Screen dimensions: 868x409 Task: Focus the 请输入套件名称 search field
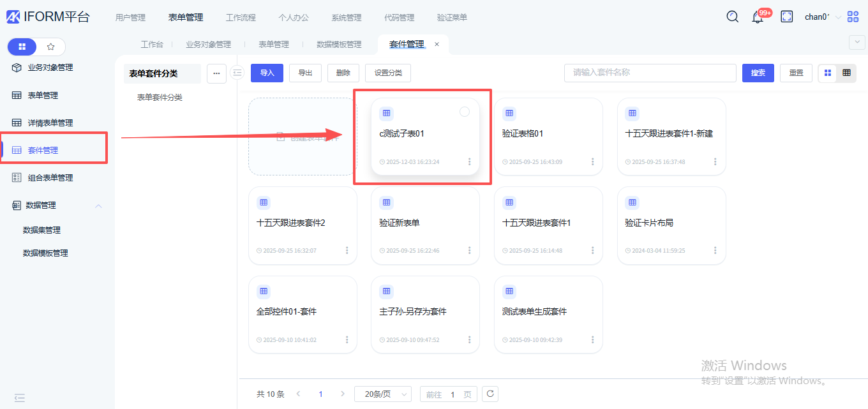point(650,73)
